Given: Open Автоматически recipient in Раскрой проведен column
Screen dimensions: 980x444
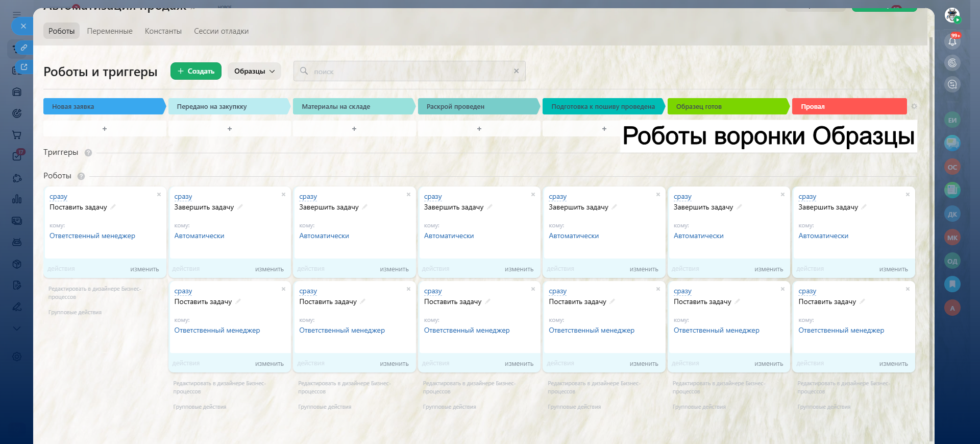Looking at the screenshot, I should pyautogui.click(x=449, y=236).
